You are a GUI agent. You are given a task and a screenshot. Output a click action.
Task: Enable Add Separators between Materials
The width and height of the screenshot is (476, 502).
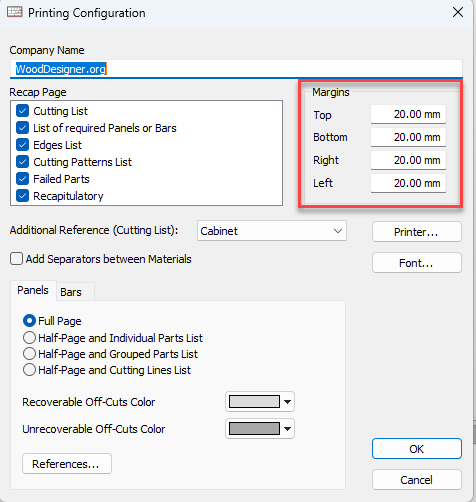(x=16, y=259)
